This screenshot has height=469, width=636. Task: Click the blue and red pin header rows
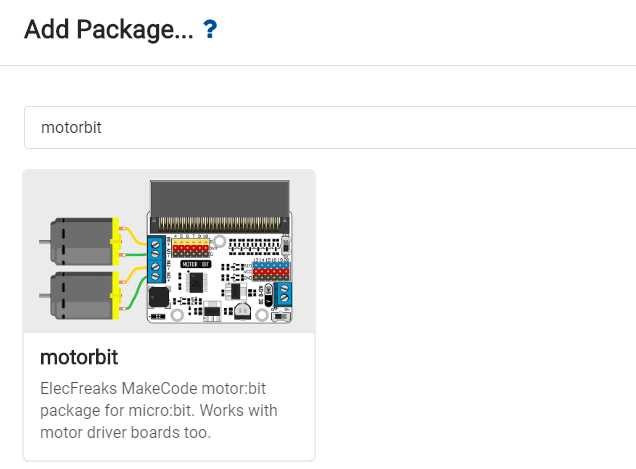[271, 271]
